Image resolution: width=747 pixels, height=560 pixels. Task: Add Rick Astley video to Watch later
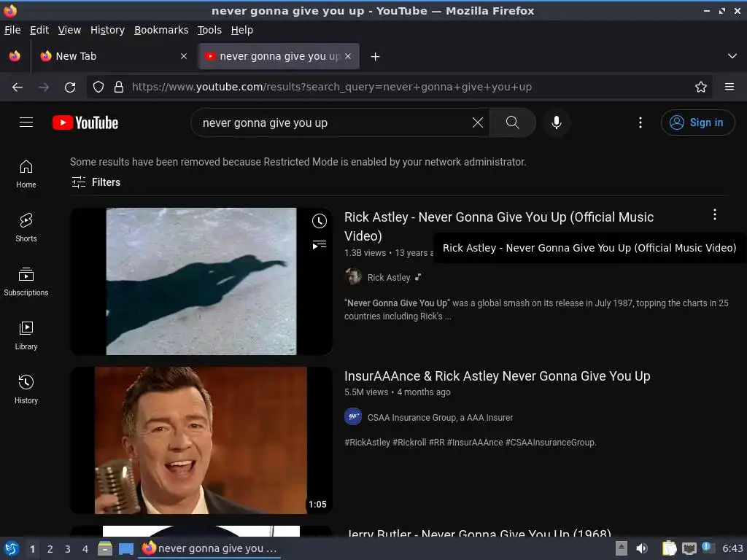pyautogui.click(x=320, y=221)
